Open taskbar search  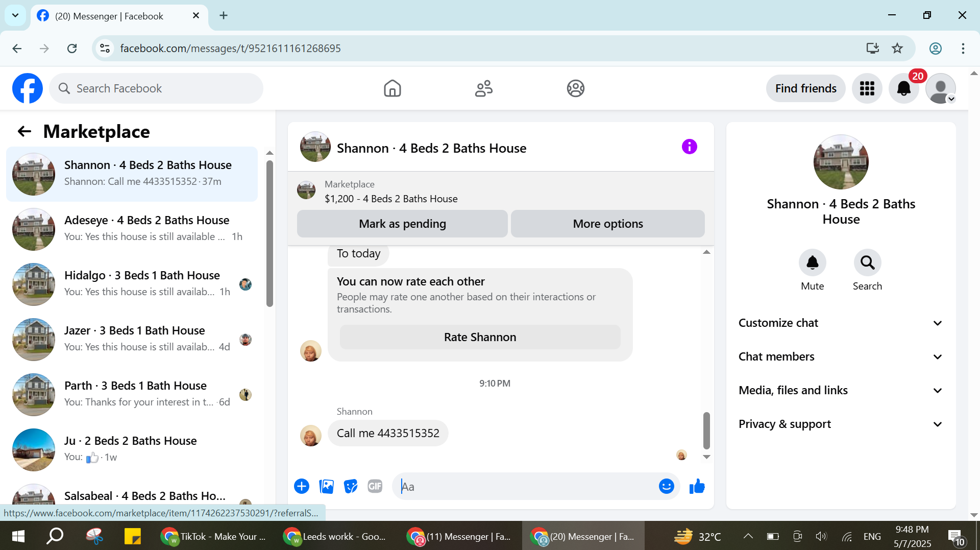[x=55, y=536]
